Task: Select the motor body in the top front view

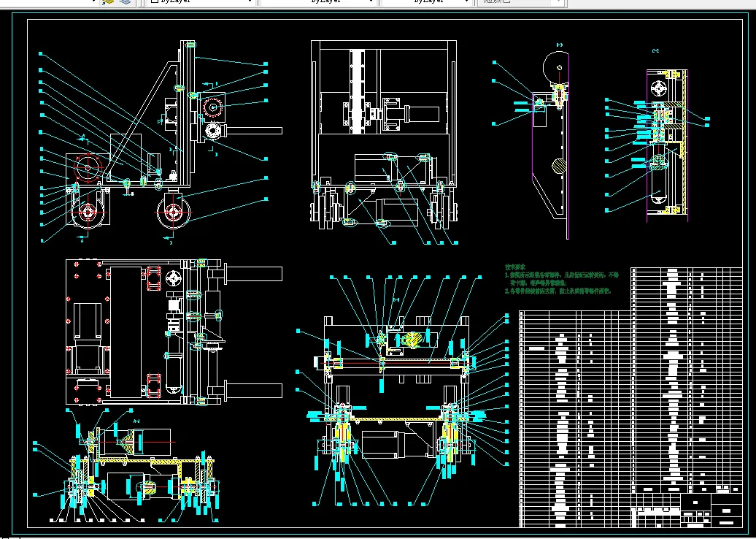Action: [x=423, y=115]
